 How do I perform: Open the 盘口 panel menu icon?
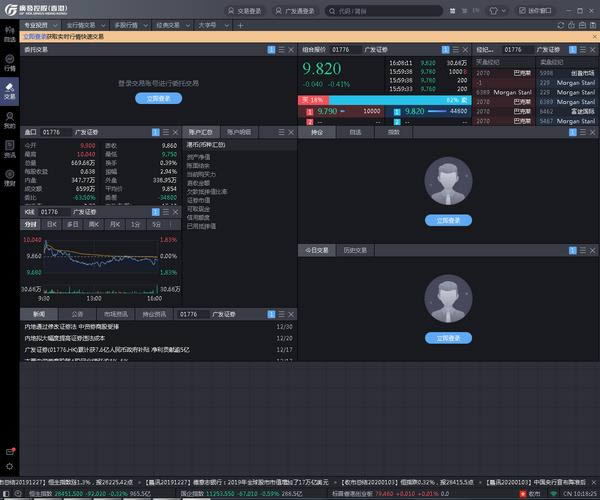[166, 132]
